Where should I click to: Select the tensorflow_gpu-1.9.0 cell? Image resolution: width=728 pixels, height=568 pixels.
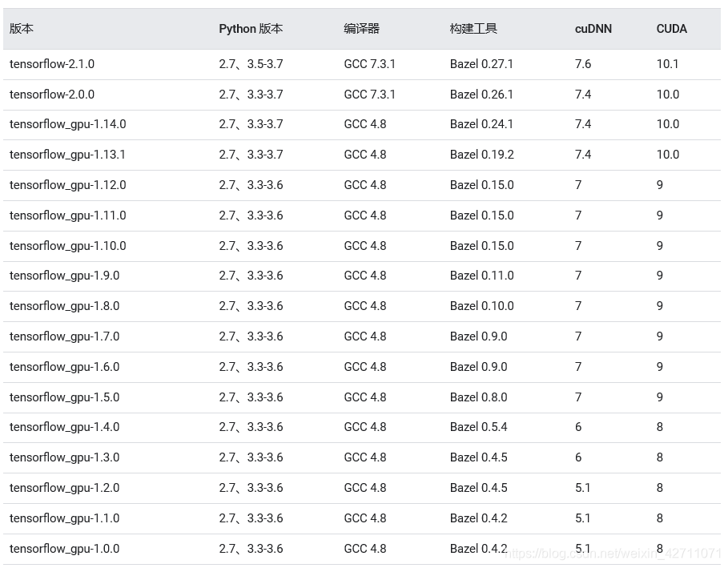click(x=65, y=276)
